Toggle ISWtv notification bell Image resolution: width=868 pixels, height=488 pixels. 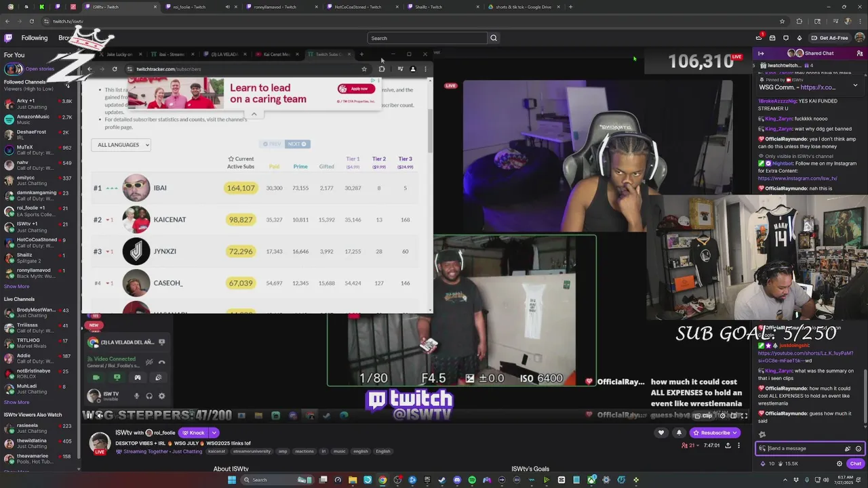(679, 432)
